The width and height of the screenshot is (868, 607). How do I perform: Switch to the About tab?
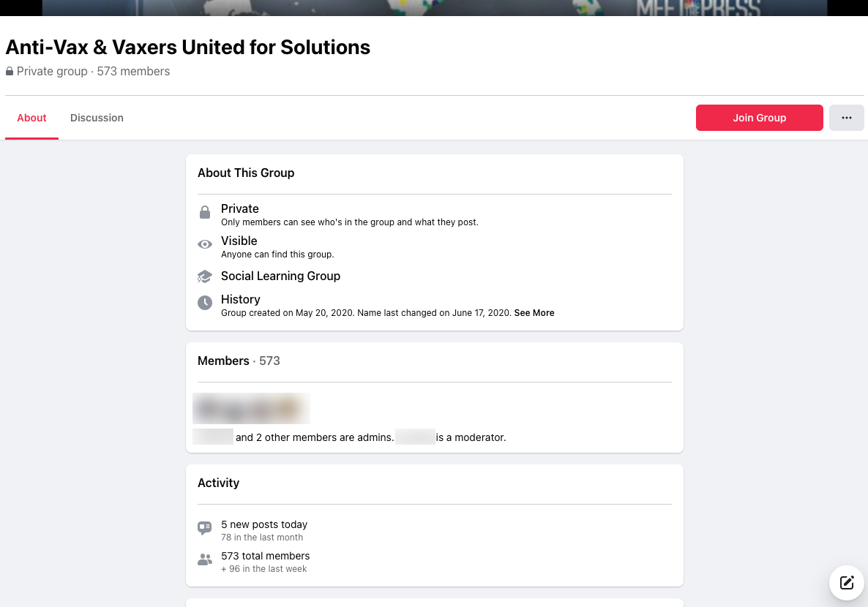pyautogui.click(x=31, y=118)
